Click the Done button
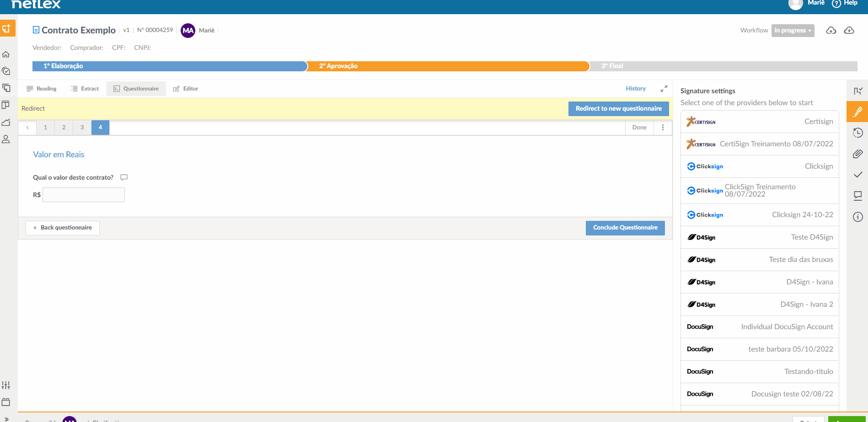The height and width of the screenshot is (422, 868). point(639,128)
